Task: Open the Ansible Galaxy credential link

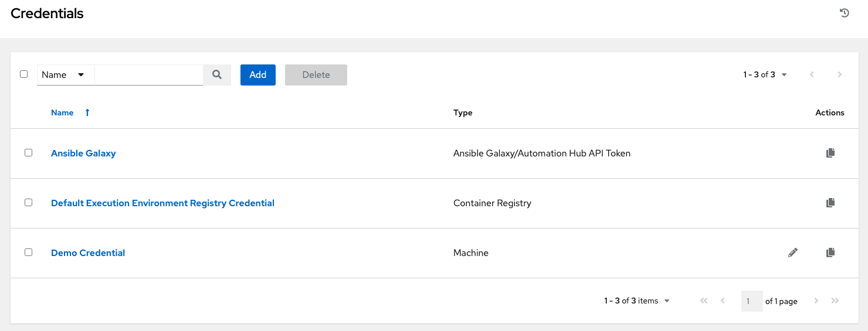Action: pos(83,153)
